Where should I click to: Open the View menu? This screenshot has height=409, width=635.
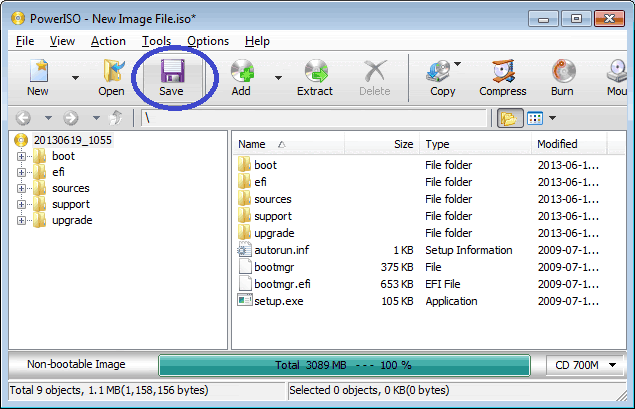click(62, 41)
